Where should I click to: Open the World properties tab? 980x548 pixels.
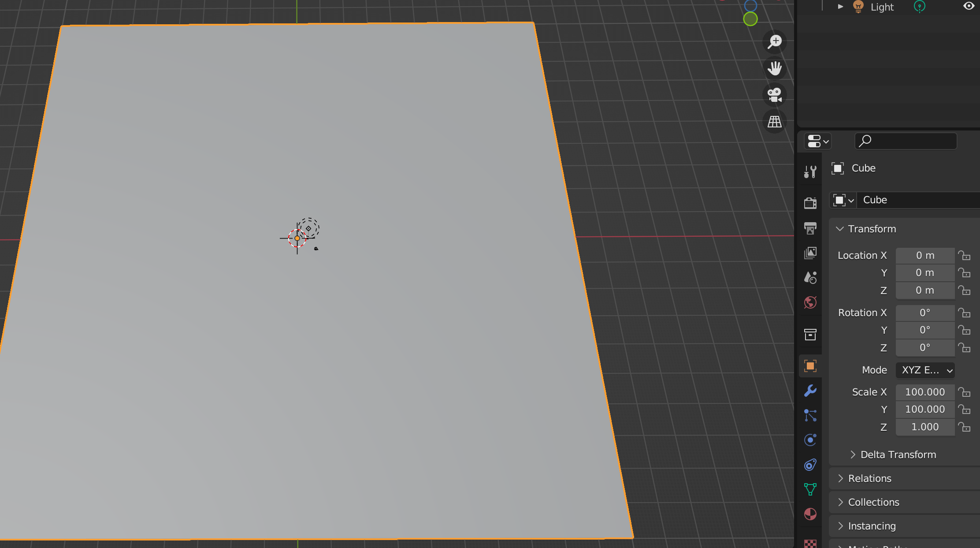(810, 302)
